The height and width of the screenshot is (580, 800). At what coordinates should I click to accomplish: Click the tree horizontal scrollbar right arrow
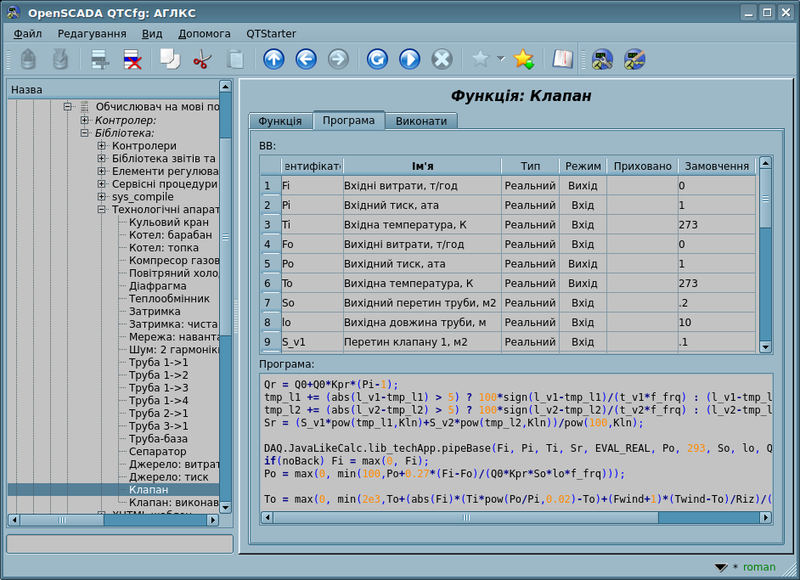coord(213,520)
